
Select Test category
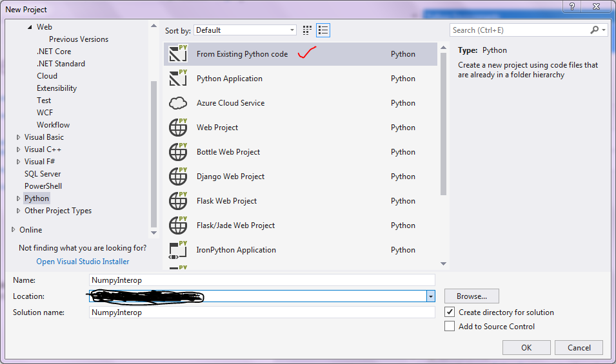(44, 101)
